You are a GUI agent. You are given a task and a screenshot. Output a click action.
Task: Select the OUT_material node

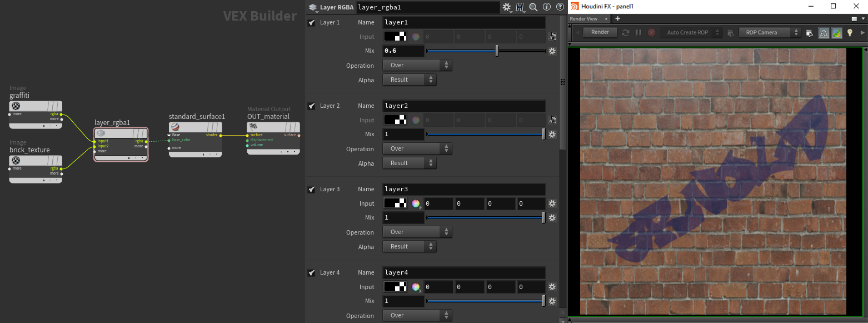click(273, 138)
